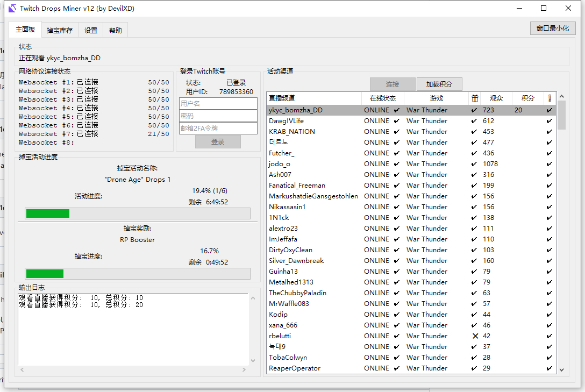The width and height of the screenshot is (585, 392).
Task: Select channel "Ash007"
Action: 411,175
